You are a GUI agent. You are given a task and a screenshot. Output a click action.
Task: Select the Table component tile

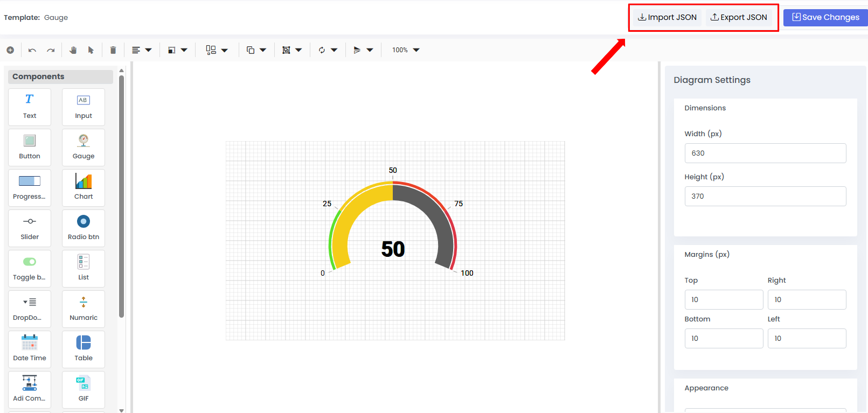(x=84, y=349)
